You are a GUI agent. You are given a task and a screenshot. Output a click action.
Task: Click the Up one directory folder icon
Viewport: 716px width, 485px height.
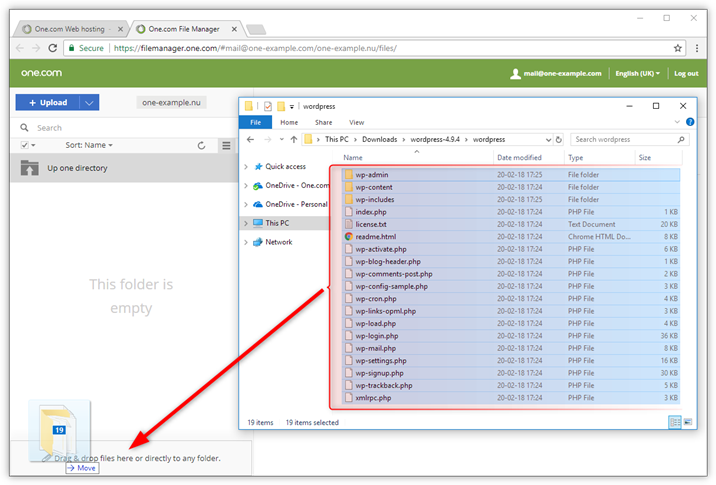tap(29, 168)
